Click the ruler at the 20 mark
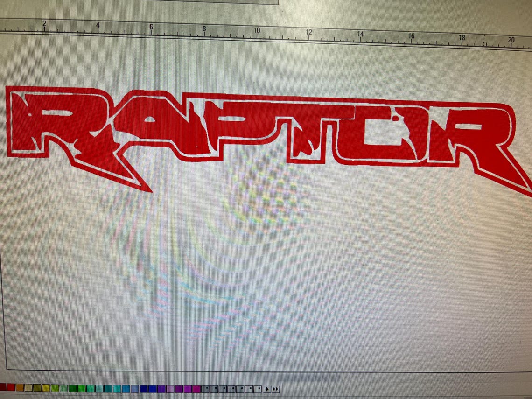532x399 pixels. click(511, 40)
